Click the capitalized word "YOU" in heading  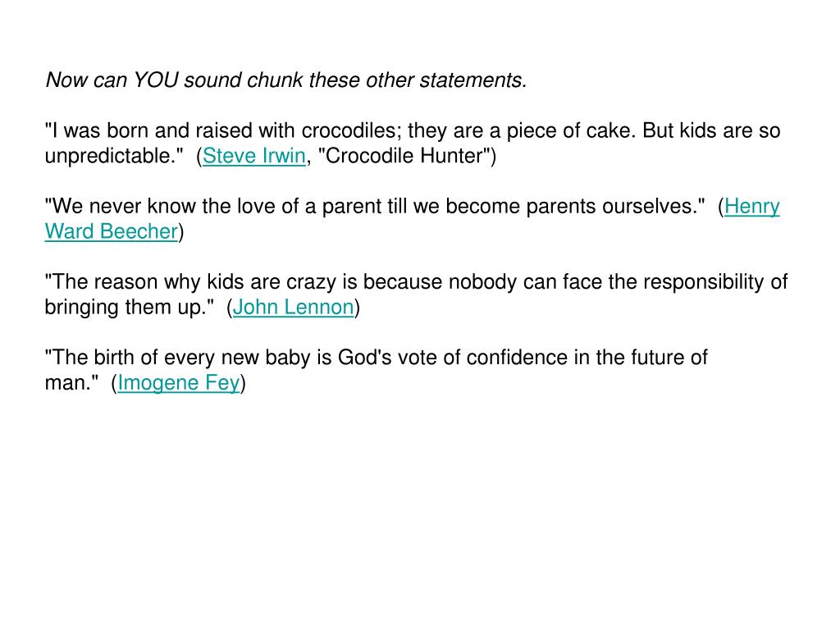155,80
